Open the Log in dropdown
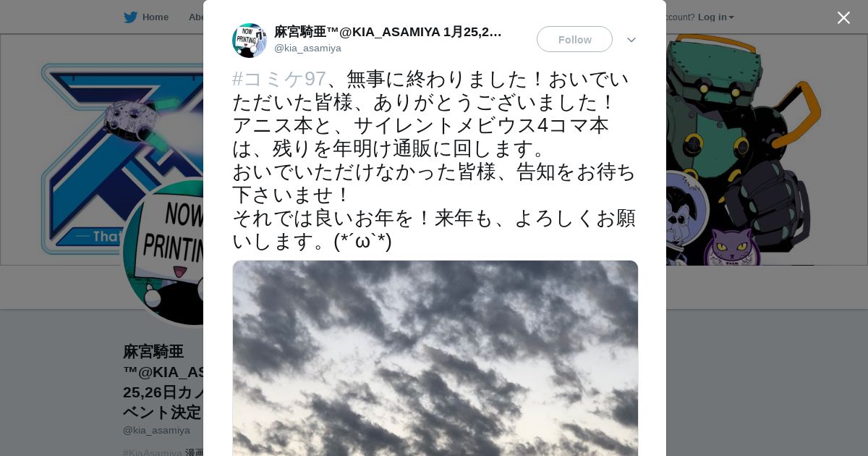This screenshot has height=456, width=868. click(x=715, y=17)
